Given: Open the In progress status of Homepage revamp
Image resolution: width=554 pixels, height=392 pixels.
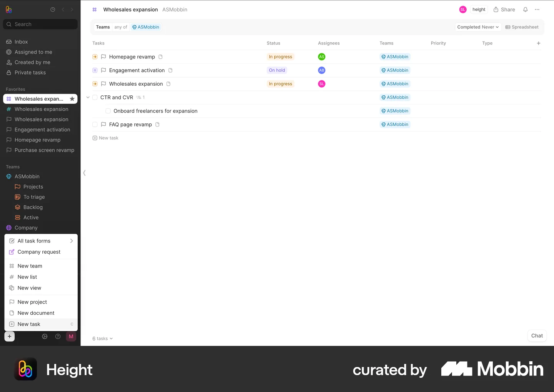Looking at the screenshot, I should (280, 57).
